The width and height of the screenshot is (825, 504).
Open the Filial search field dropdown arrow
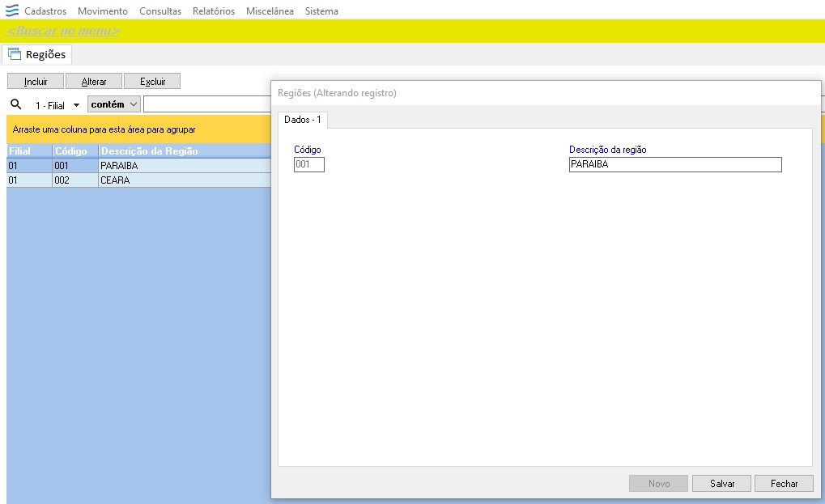[76, 105]
